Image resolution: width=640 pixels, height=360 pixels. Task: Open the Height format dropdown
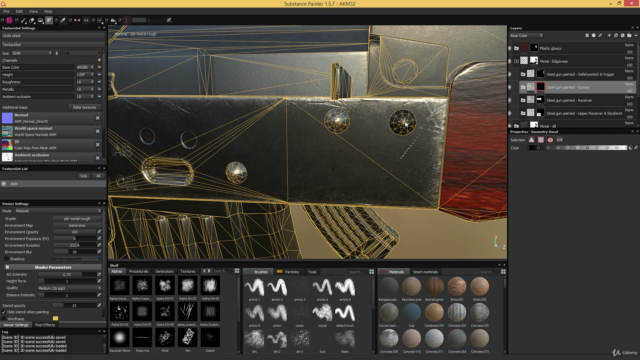(85, 75)
